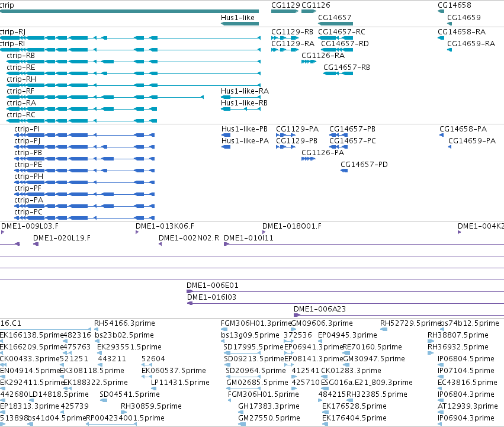This screenshot has height=427, width=504.
Task: Pick transcript ctrip-RH
Action: click(133, 85)
